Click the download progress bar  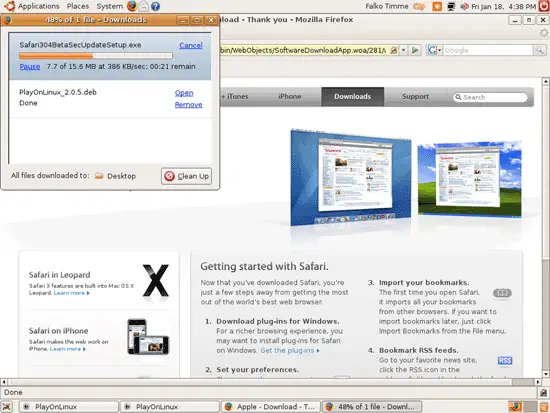(x=96, y=55)
